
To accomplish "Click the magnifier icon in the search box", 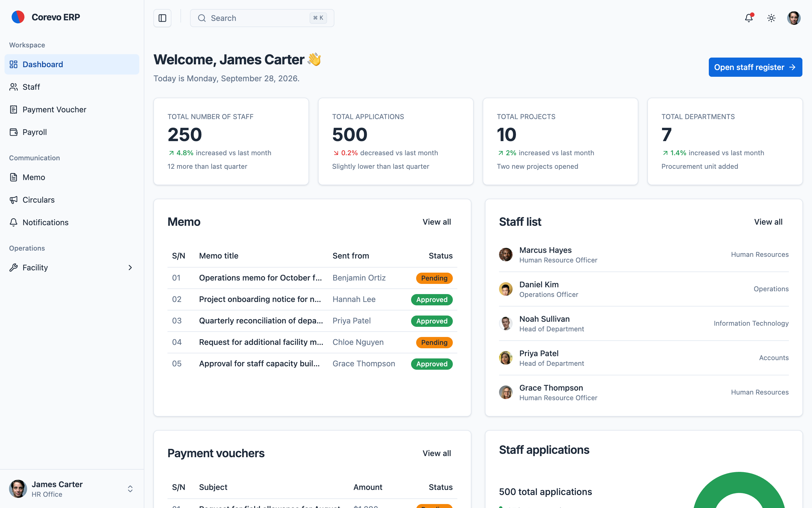I will pyautogui.click(x=202, y=18).
